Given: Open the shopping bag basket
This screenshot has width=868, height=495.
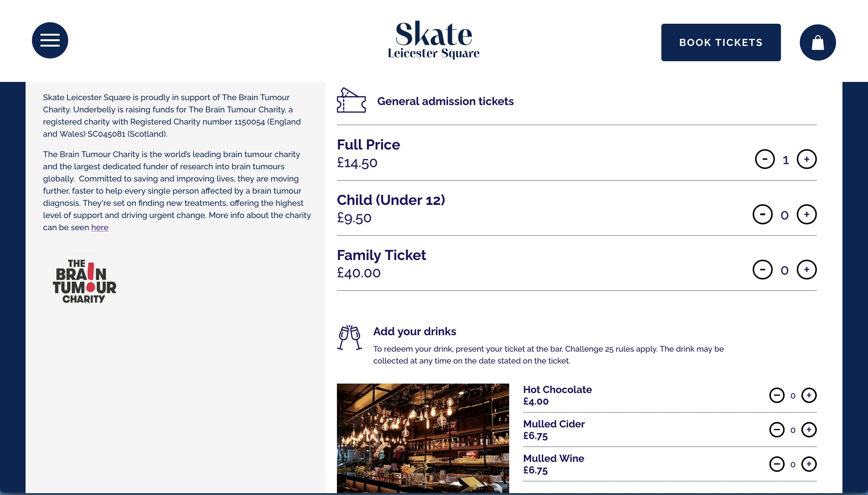Looking at the screenshot, I should 817,43.
